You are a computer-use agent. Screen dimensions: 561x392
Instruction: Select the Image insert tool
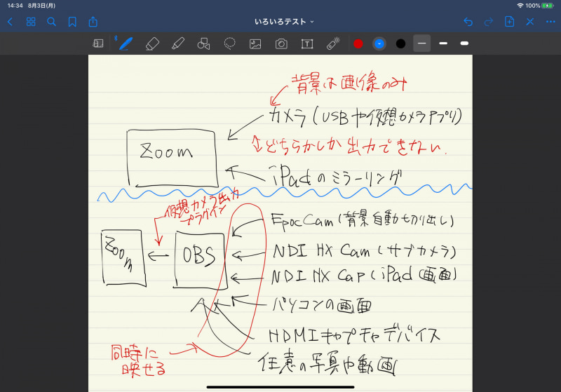255,44
